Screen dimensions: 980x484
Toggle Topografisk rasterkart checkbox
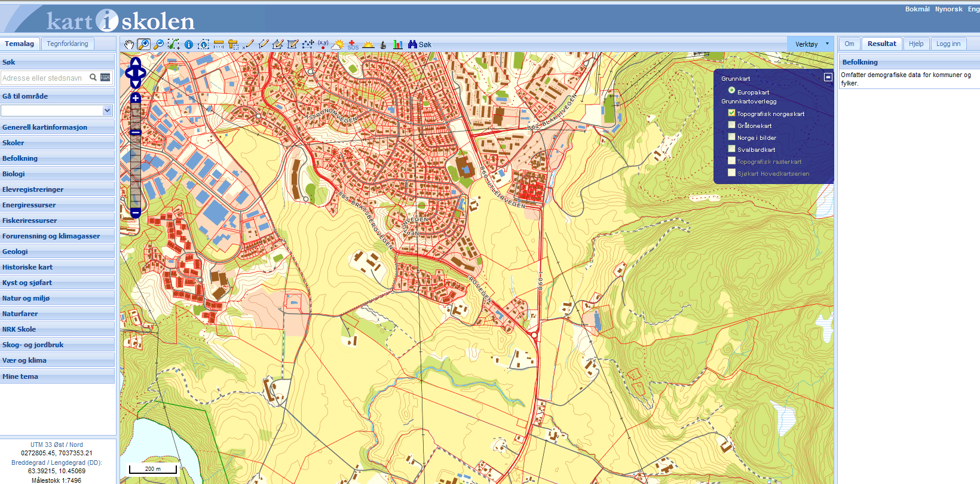[x=731, y=160]
